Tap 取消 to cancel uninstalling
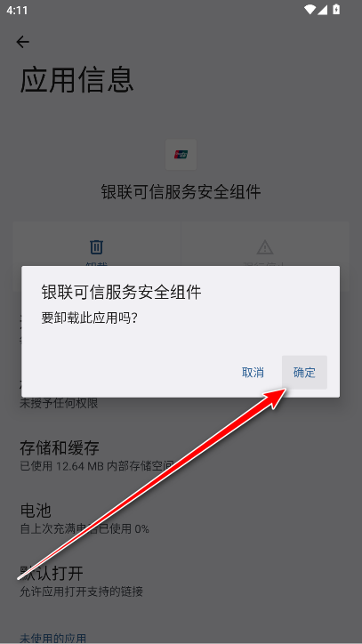 tap(253, 373)
